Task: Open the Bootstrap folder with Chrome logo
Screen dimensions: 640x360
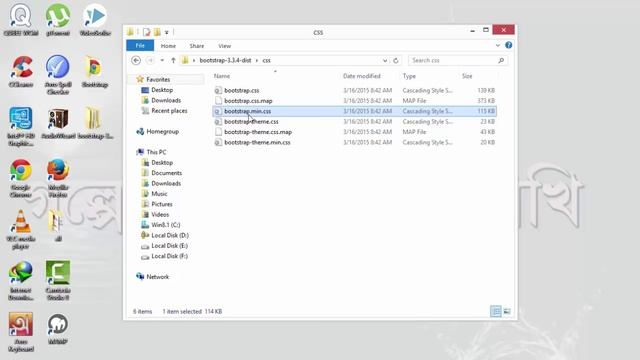Action: pyautogui.click(x=95, y=71)
